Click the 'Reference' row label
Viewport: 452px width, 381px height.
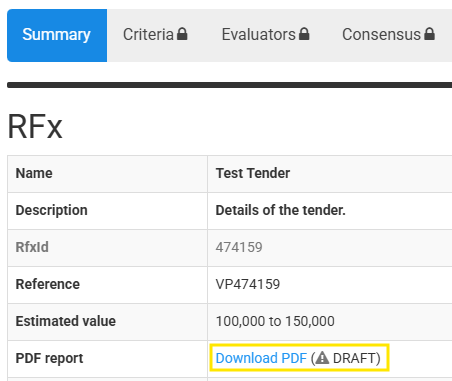tap(48, 284)
